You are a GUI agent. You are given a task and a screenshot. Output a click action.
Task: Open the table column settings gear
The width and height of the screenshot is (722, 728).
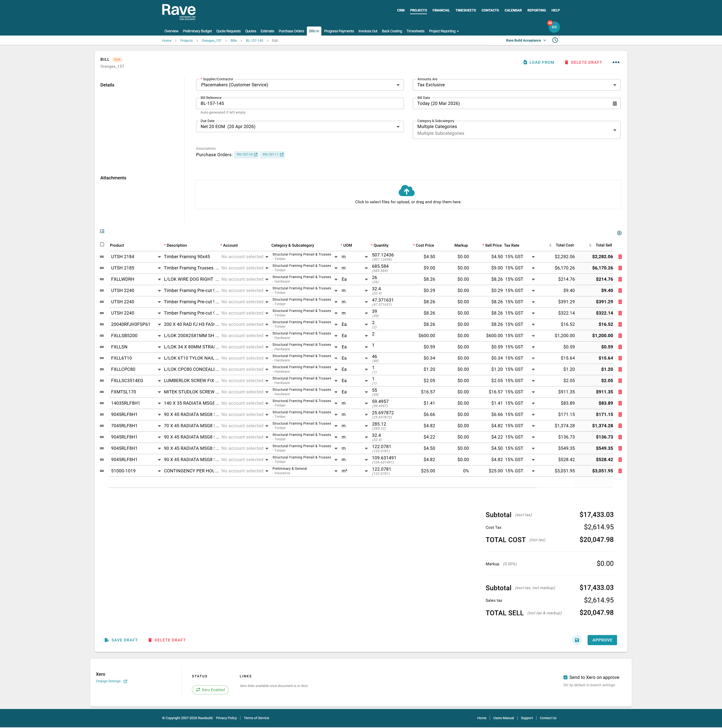(x=619, y=233)
